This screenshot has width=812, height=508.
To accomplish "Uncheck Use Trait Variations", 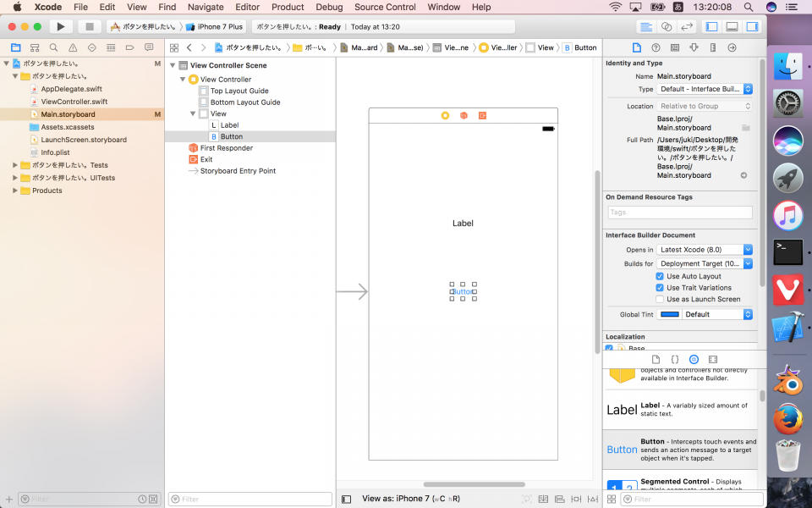I will coord(660,288).
